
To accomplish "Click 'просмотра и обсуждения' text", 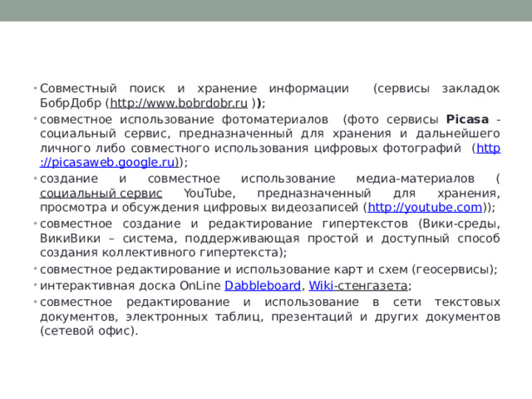I will coord(120,207).
